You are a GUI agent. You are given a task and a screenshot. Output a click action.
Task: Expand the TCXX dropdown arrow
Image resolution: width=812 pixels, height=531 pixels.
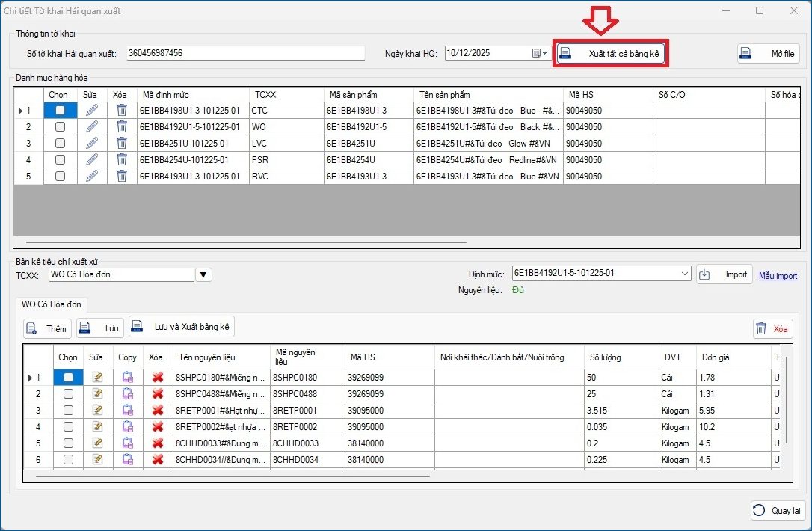pos(203,275)
